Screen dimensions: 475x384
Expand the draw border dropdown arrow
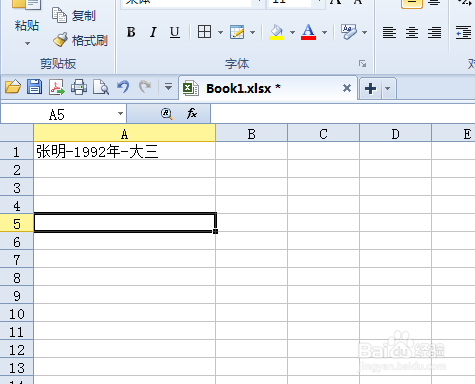pos(253,32)
